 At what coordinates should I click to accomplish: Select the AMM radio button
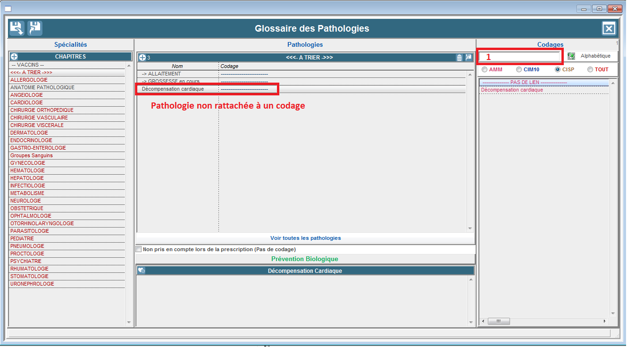pyautogui.click(x=485, y=69)
